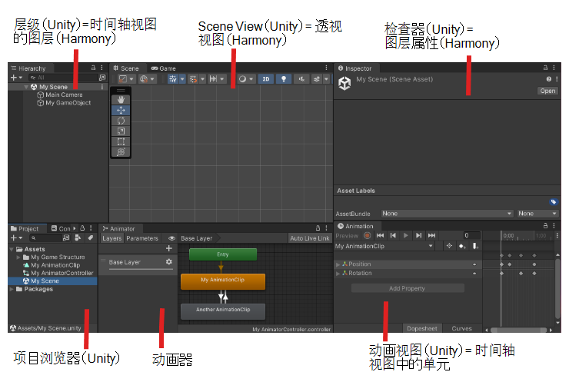The width and height of the screenshot is (569, 392).
Task: Select the Rect transform tool
Action: click(121, 141)
